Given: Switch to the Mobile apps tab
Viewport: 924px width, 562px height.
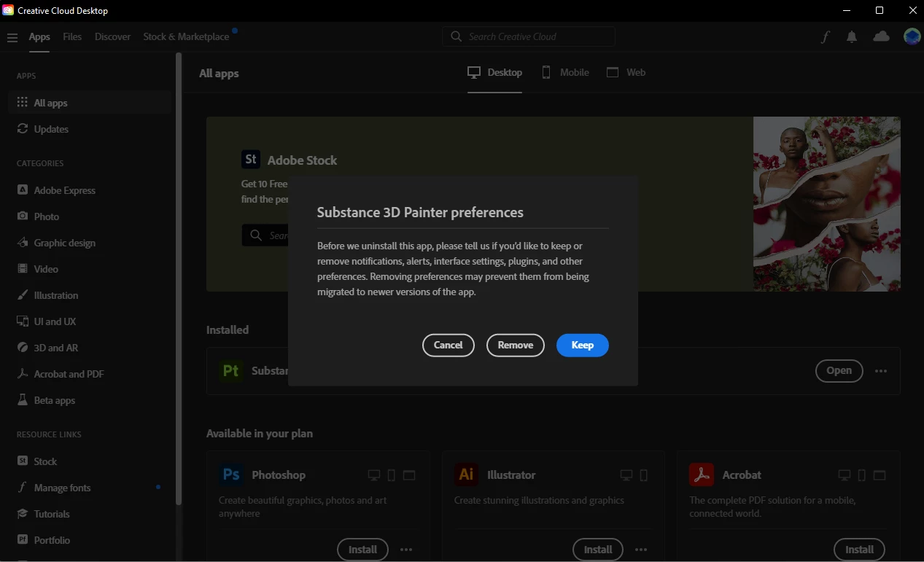Looking at the screenshot, I should 565,72.
